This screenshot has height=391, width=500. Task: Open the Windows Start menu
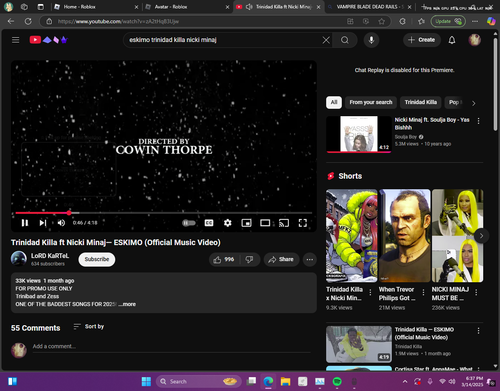(x=146, y=381)
